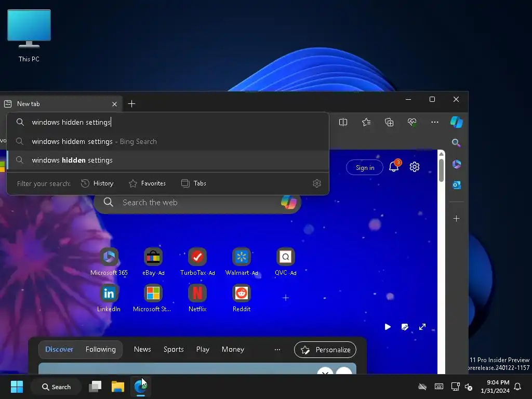Open the Microsoft Store quick link tile

[153, 298]
